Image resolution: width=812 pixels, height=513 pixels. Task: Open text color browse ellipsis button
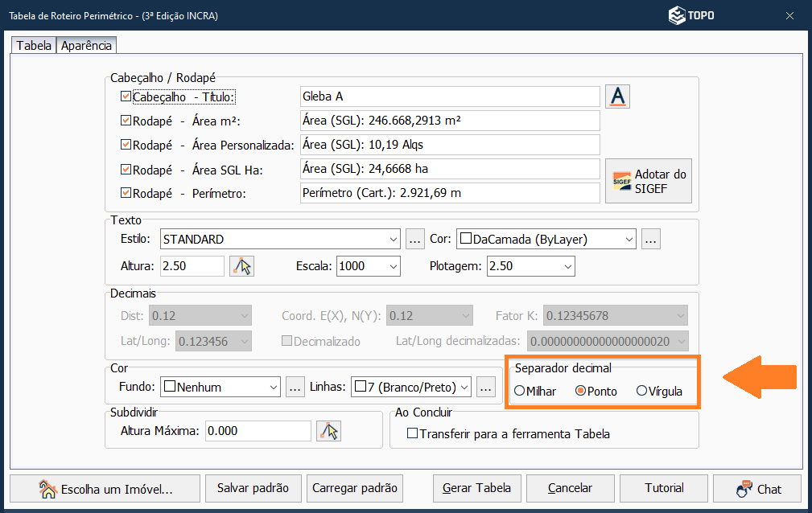click(x=651, y=239)
